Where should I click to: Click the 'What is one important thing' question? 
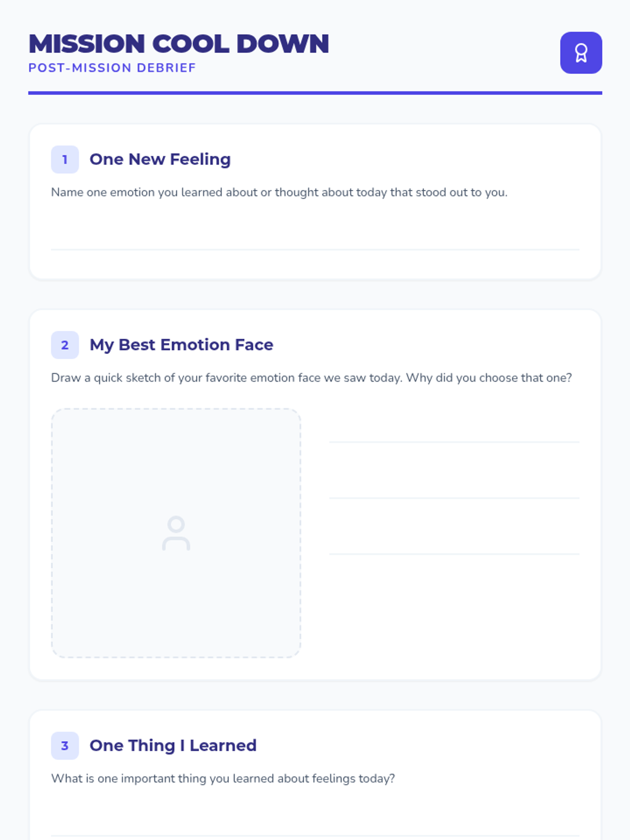[223, 778]
